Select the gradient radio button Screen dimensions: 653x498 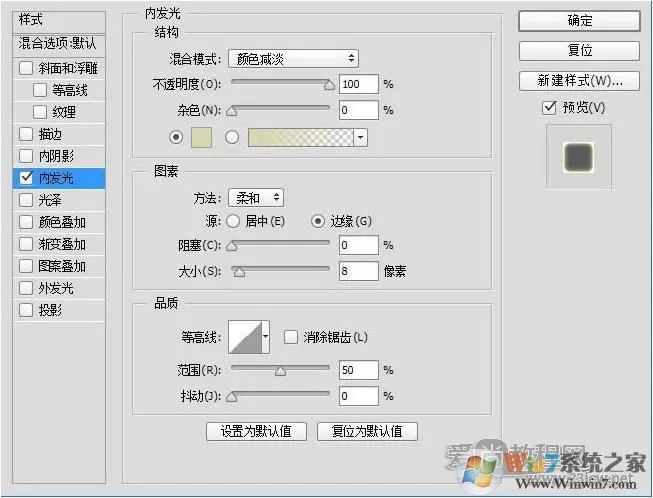(x=232, y=137)
